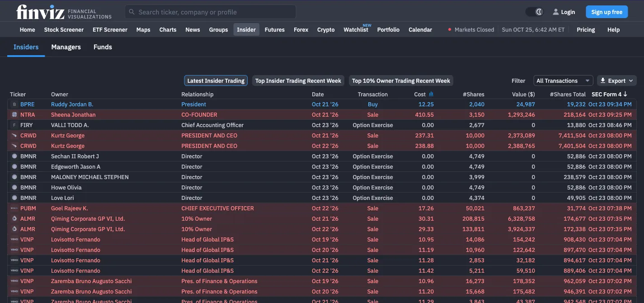Open the News page
Screen dimensions: 644x303
(x=193, y=30)
